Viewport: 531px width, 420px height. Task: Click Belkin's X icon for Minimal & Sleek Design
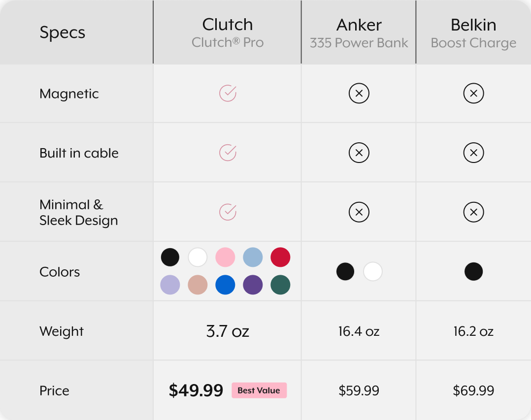473,212
